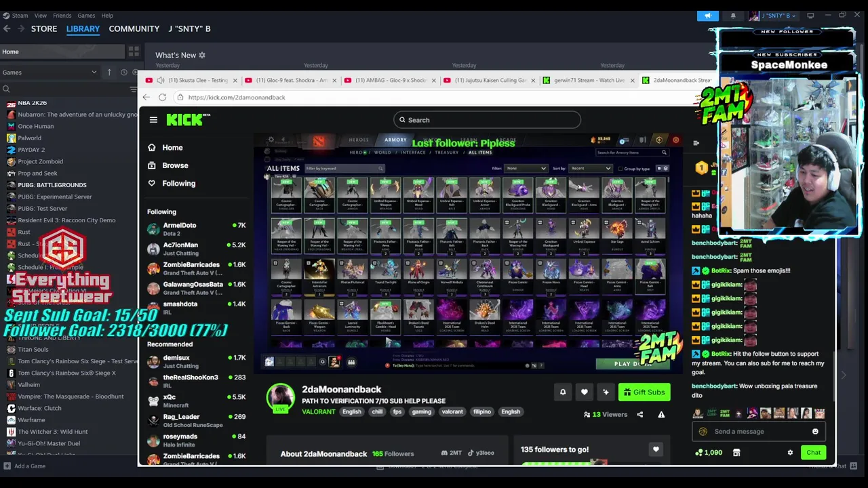This screenshot has height=488, width=868.
Task: Click the Kick search field
Action: [487, 120]
